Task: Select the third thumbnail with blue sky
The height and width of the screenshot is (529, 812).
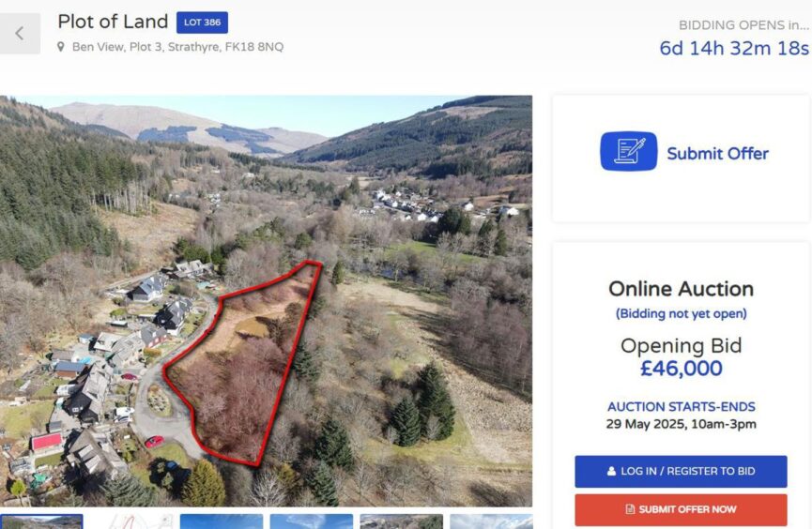Action: (x=222, y=521)
